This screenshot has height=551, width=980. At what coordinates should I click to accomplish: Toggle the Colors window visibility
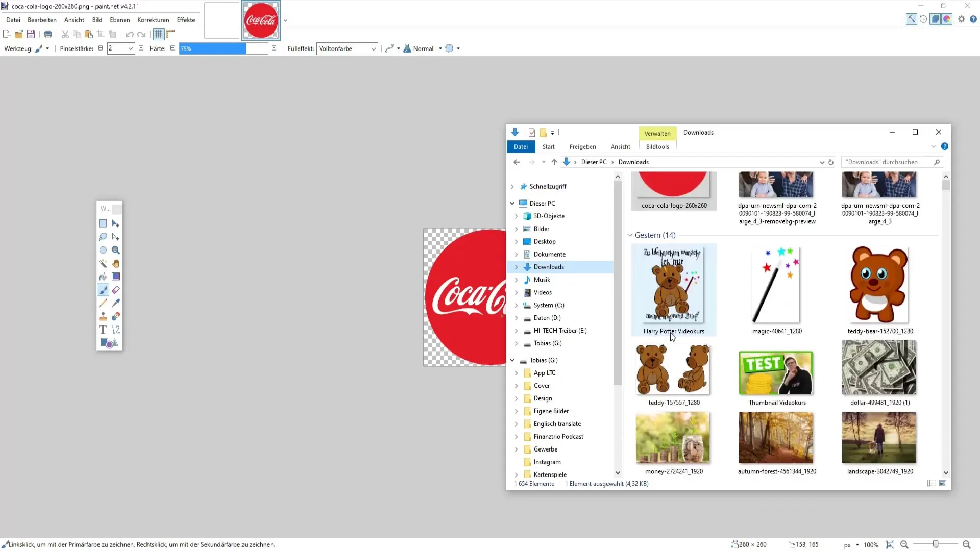(x=947, y=19)
